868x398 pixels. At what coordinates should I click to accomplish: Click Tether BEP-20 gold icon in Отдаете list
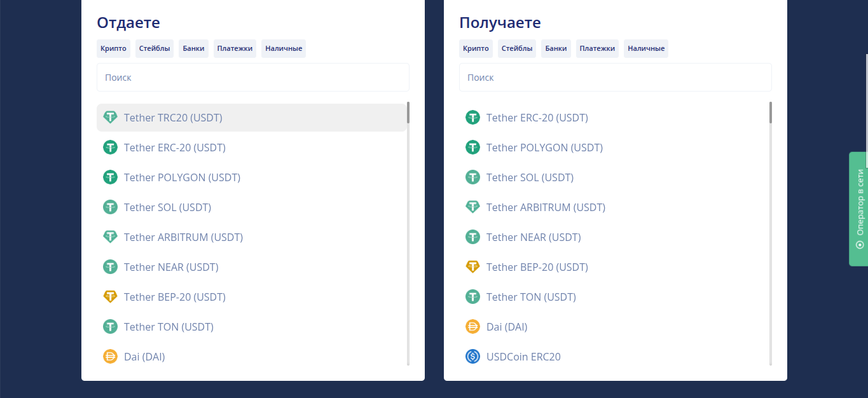(x=111, y=297)
